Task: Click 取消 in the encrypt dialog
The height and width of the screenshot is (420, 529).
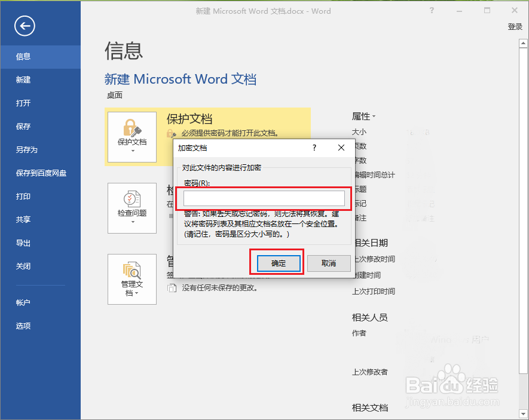Action: (x=329, y=263)
